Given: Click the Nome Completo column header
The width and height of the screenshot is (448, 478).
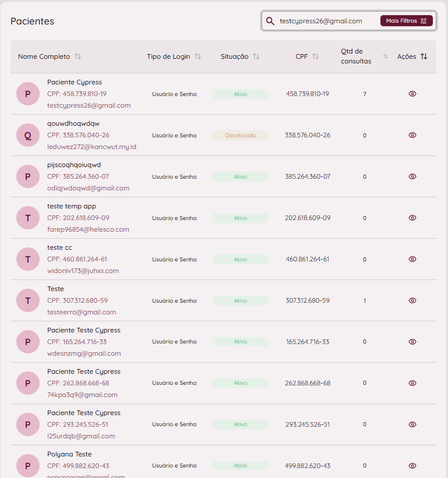Looking at the screenshot, I should pos(44,56).
